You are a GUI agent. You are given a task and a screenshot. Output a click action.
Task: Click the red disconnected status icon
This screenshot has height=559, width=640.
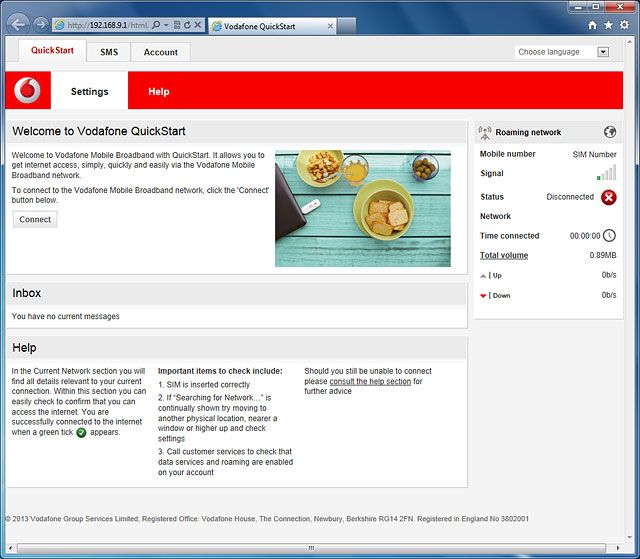[609, 197]
